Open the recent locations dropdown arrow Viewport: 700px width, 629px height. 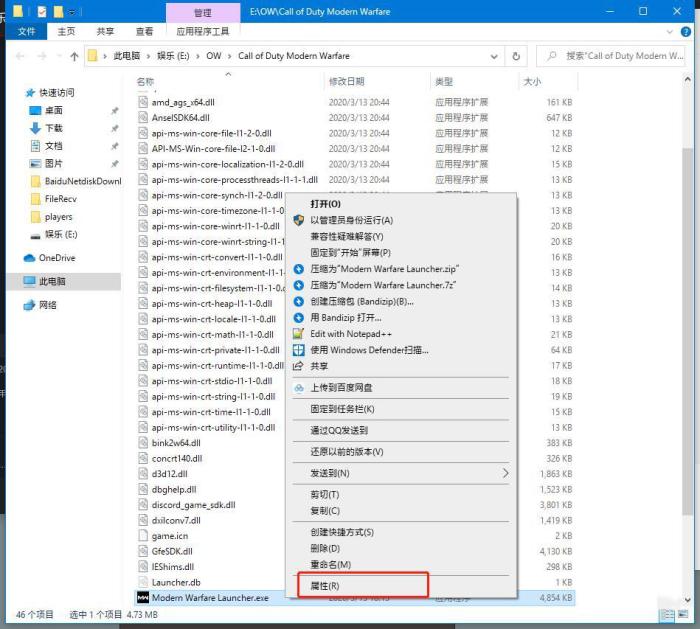pos(59,56)
